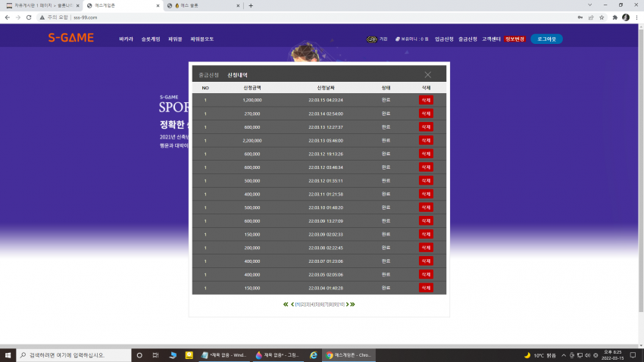Click the 신청금액 column header
The image size is (644, 362).
(252, 88)
